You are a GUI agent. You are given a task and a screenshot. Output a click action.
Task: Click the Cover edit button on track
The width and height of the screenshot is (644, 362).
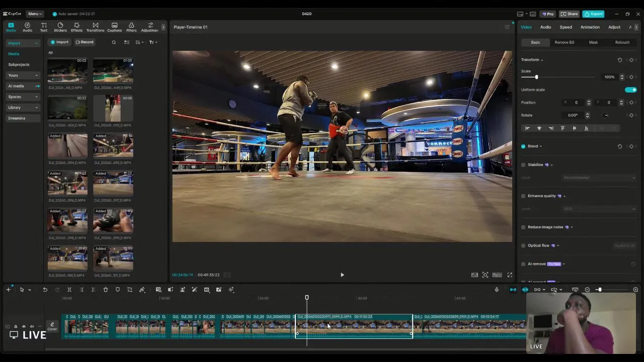click(x=52, y=326)
